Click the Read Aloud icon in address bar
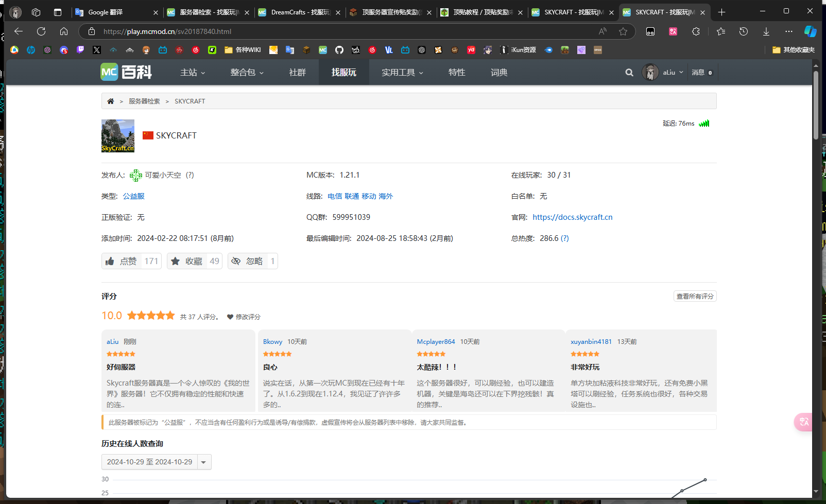The width and height of the screenshot is (826, 504). point(603,31)
